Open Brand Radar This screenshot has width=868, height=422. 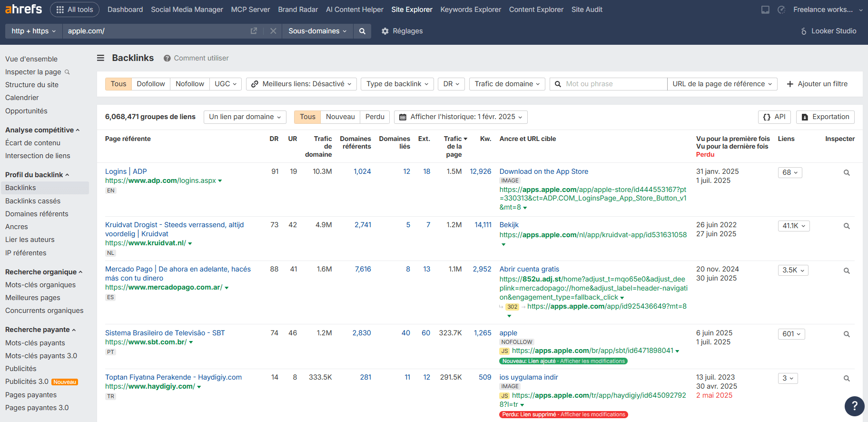click(x=298, y=10)
